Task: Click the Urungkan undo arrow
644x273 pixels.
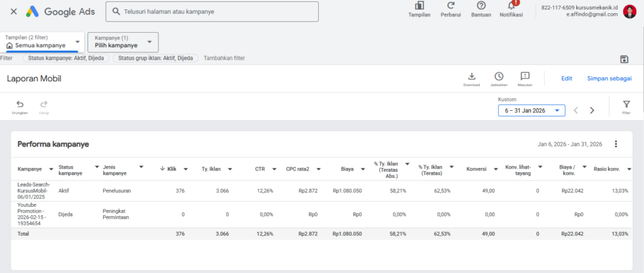Action: click(19, 105)
